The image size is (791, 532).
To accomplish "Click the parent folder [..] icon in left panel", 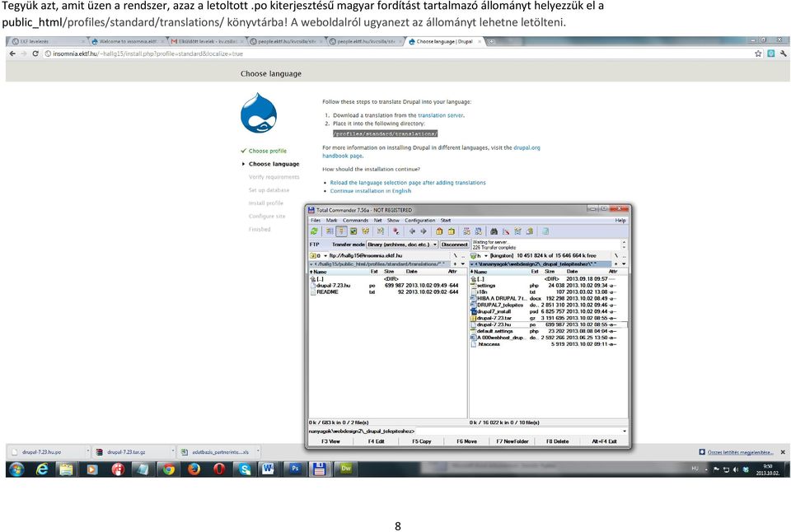I will coord(313,279).
